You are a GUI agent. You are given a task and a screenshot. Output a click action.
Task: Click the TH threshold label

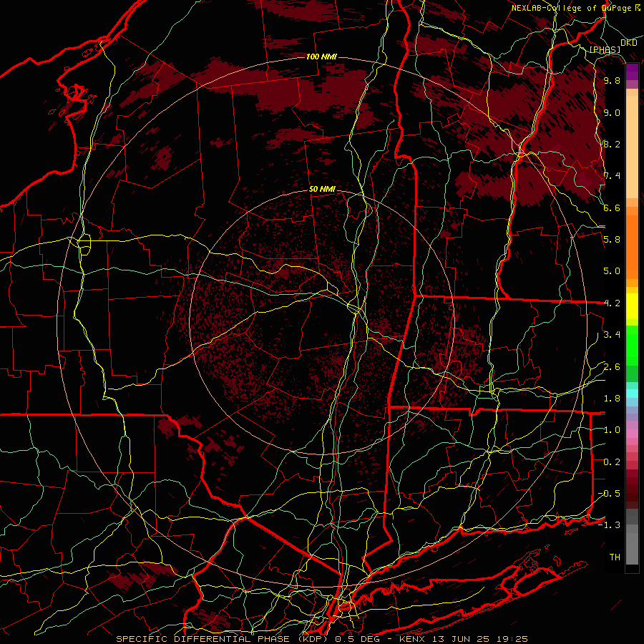pyautogui.click(x=615, y=557)
